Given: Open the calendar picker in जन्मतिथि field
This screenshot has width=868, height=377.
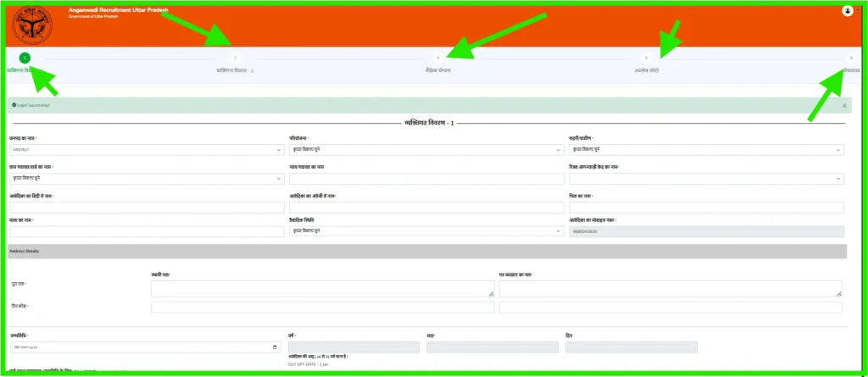Looking at the screenshot, I should (x=275, y=347).
